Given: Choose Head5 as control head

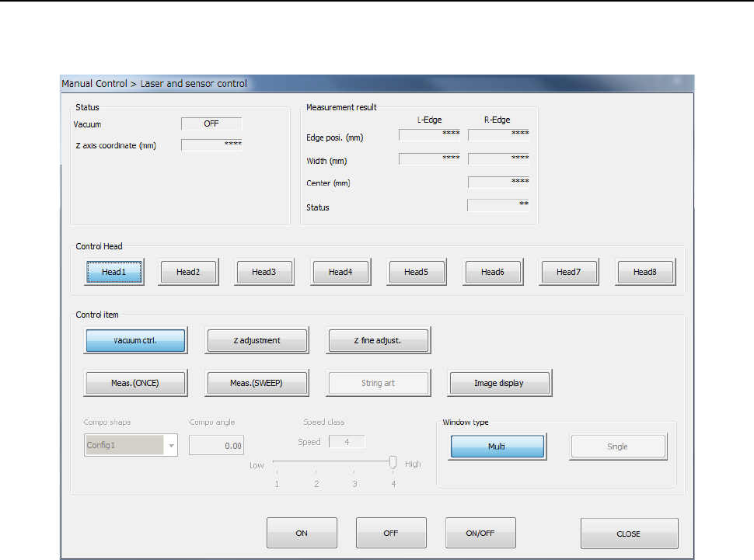Looking at the screenshot, I should 416,272.
